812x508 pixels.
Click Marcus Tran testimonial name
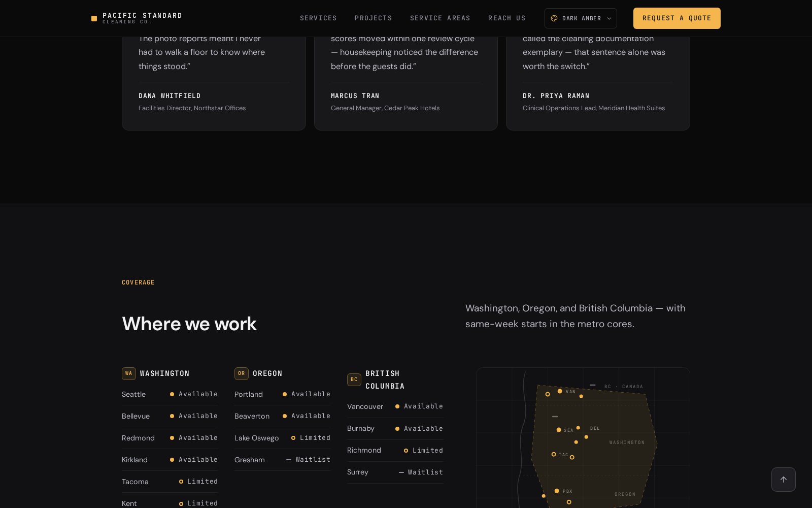click(x=355, y=96)
